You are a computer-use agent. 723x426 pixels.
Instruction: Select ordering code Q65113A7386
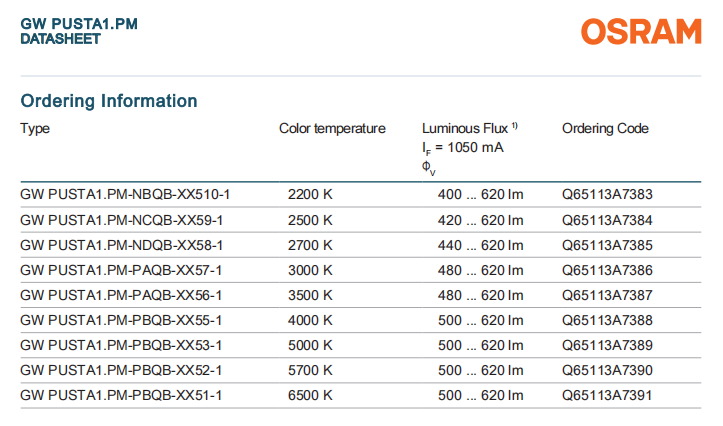pos(607,270)
